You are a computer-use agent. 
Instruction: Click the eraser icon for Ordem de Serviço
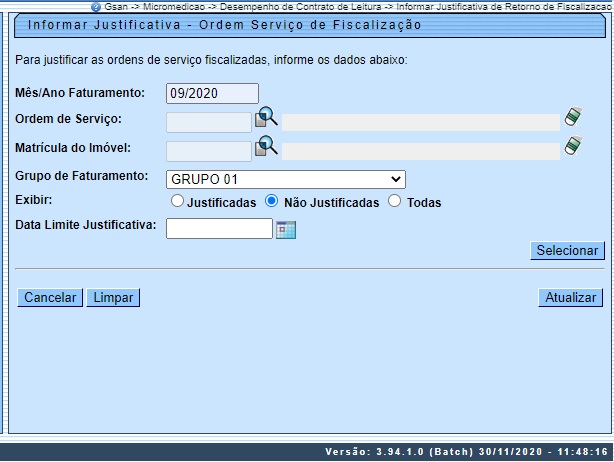pyautogui.click(x=572, y=120)
